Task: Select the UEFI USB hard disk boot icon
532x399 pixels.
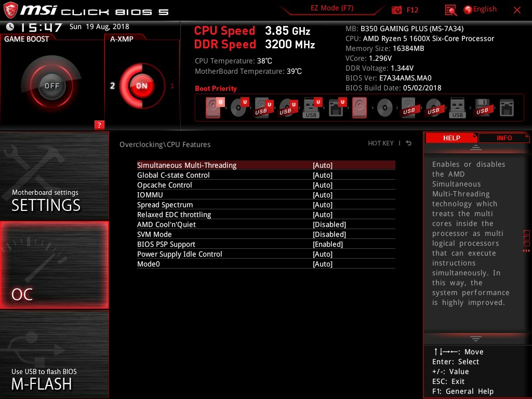Action: click(x=263, y=108)
